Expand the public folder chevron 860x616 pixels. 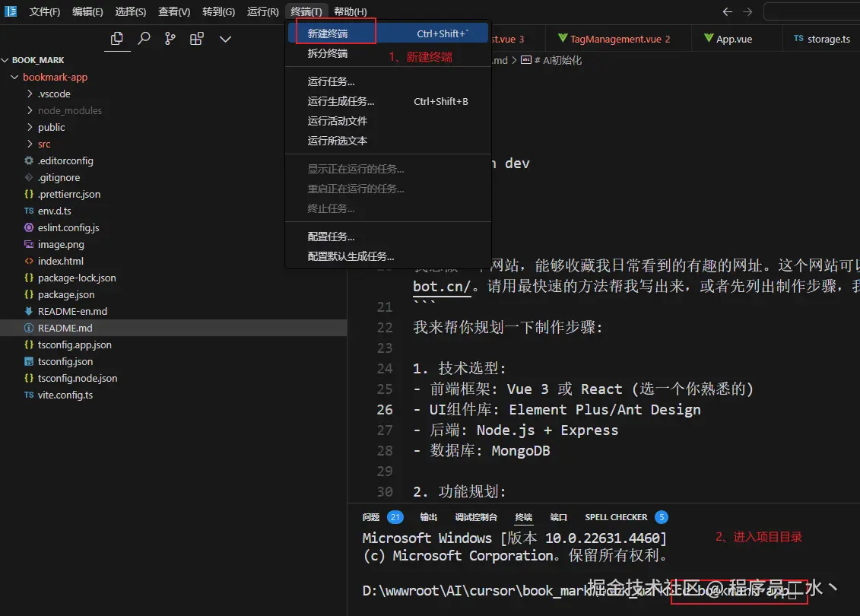pyautogui.click(x=30, y=127)
